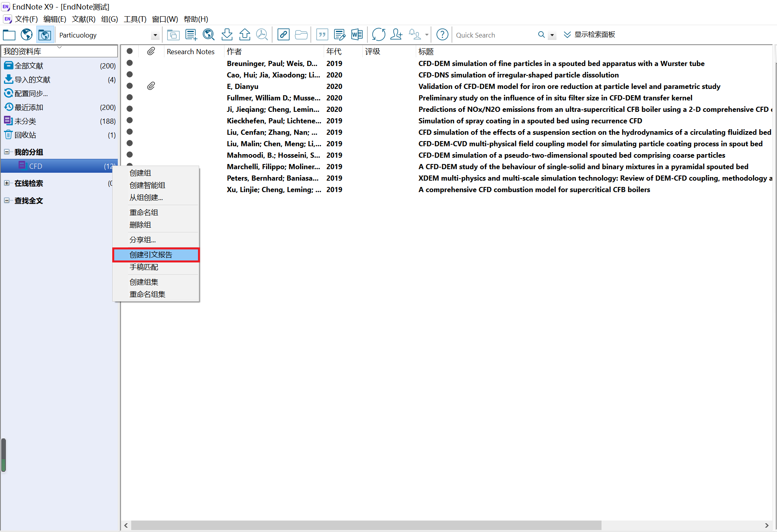Click into the Quick Search field
Screen dimensions: 777x532
point(495,35)
